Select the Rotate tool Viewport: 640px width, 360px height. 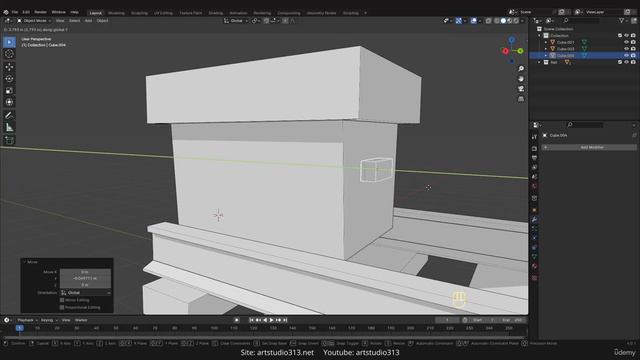(x=9, y=79)
